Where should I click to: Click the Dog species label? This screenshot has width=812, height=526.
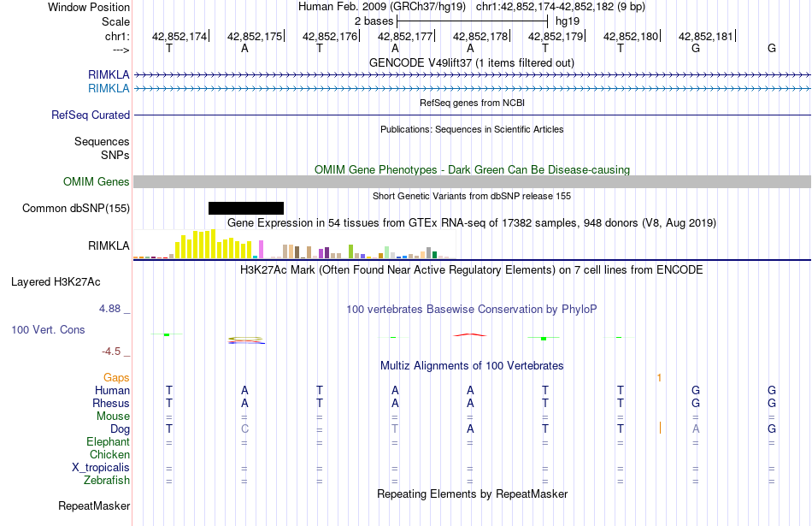[x=121, y=429]
